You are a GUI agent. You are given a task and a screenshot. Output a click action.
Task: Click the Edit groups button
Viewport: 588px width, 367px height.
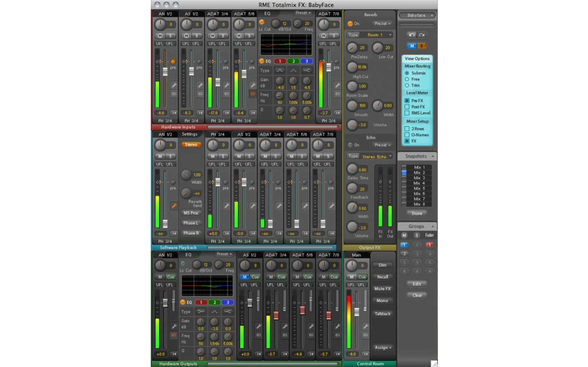coord(417,284)
